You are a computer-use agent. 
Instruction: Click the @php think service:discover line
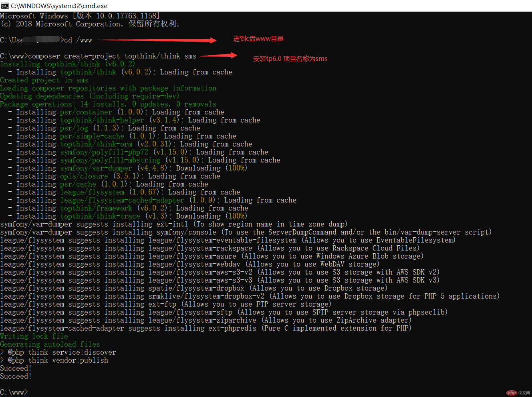coord(62,352)
